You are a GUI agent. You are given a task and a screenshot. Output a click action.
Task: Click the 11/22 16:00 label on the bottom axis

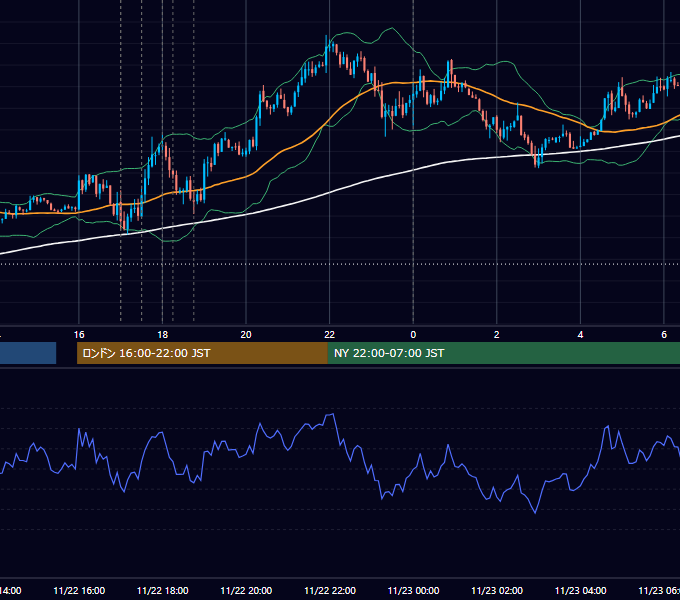(79, 591)
